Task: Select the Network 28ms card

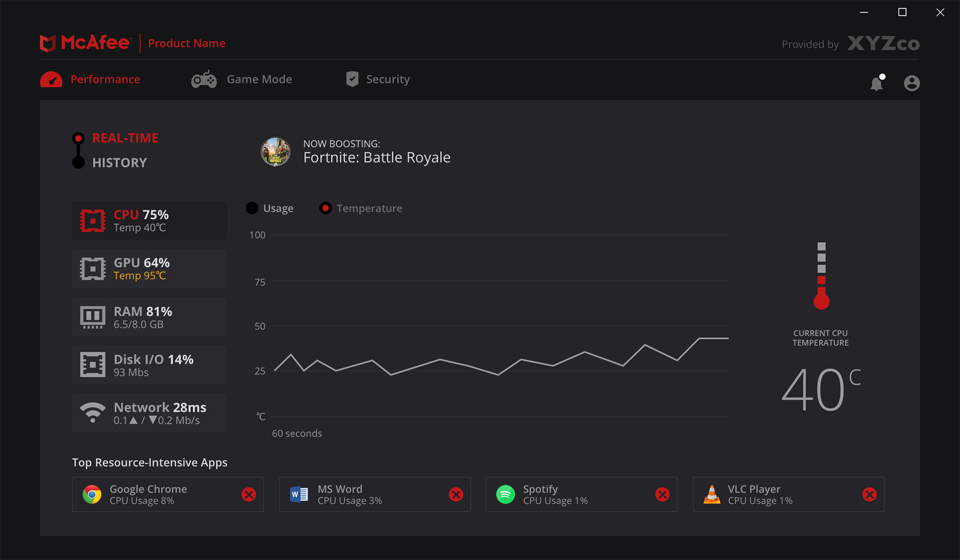Action: point(149,413)
